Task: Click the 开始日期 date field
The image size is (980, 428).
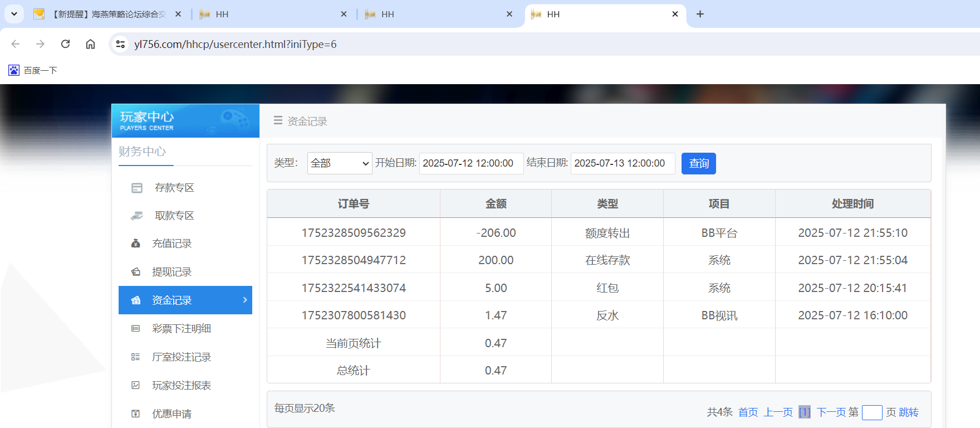Action: pyautogui.click(x=471, y=163)
